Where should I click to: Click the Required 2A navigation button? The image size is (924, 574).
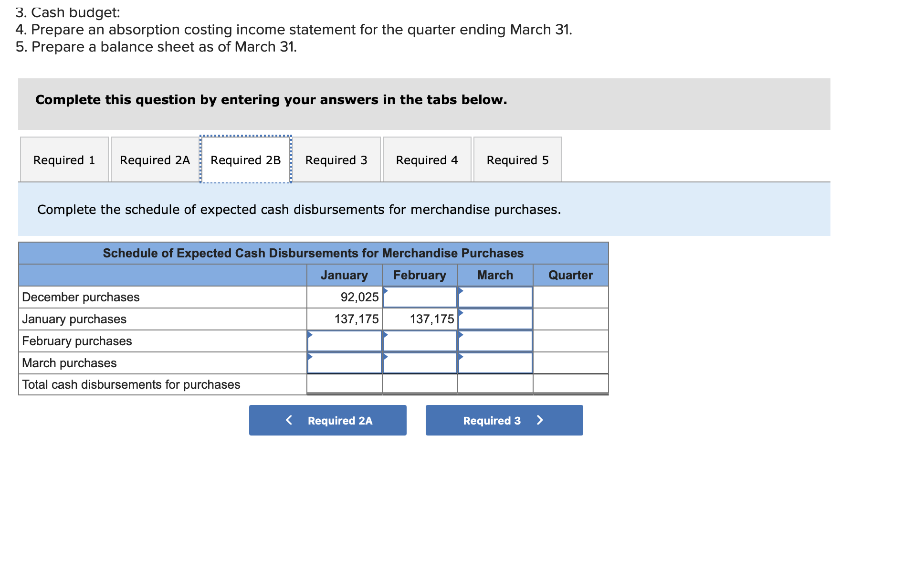(x=327, y=420)
